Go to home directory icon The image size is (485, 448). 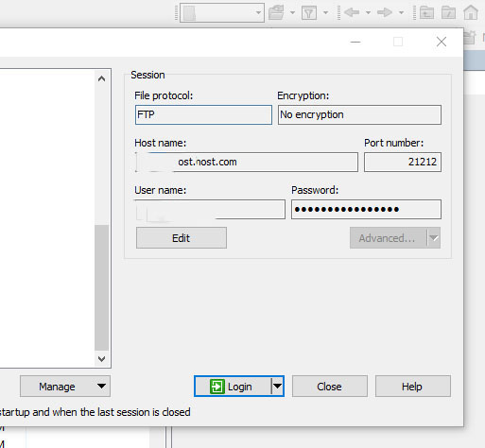tap(471, 12)
